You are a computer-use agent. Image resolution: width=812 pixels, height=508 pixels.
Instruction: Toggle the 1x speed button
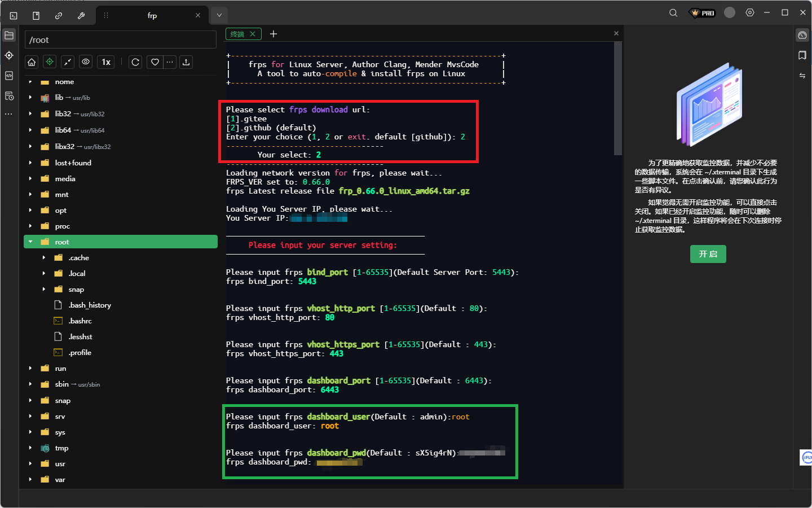106,62
